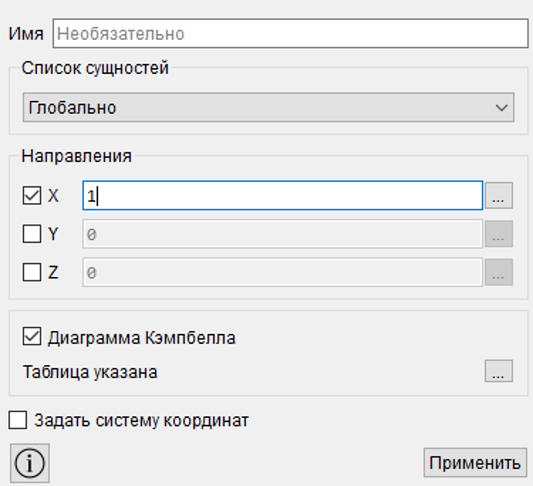Open the X direction ellipsis table button
This screenshot has height=486, width=533.
click(498, 195)
